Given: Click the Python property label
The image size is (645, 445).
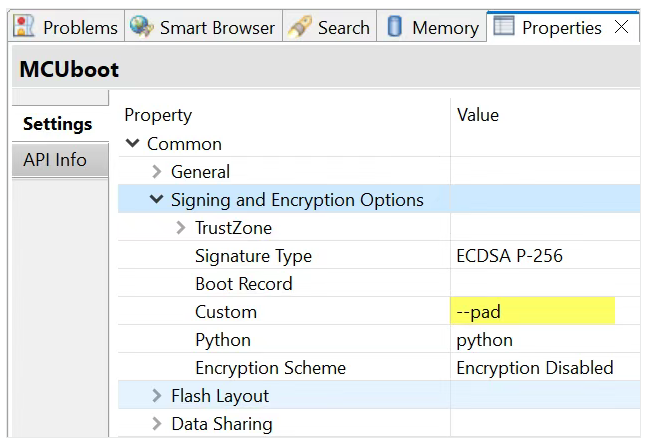Looking at the screenshot, I should [223, 341].
